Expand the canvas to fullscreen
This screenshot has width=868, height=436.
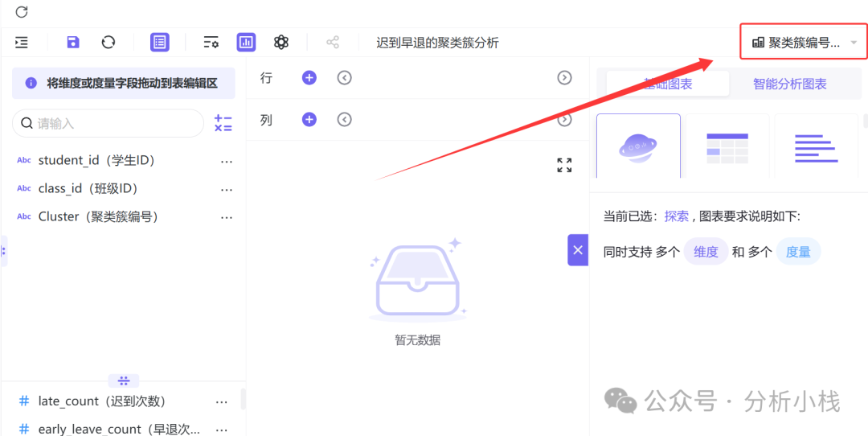pyautogui.click(x=564, y=165)
